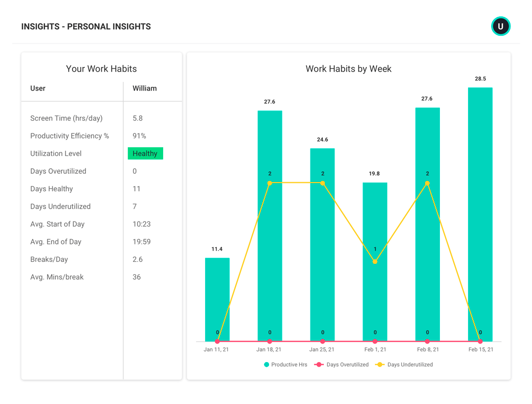Click the 5.8 screen time value
Image resolution: width=532 pixels, height=404 pixels.
click(138, 118)
